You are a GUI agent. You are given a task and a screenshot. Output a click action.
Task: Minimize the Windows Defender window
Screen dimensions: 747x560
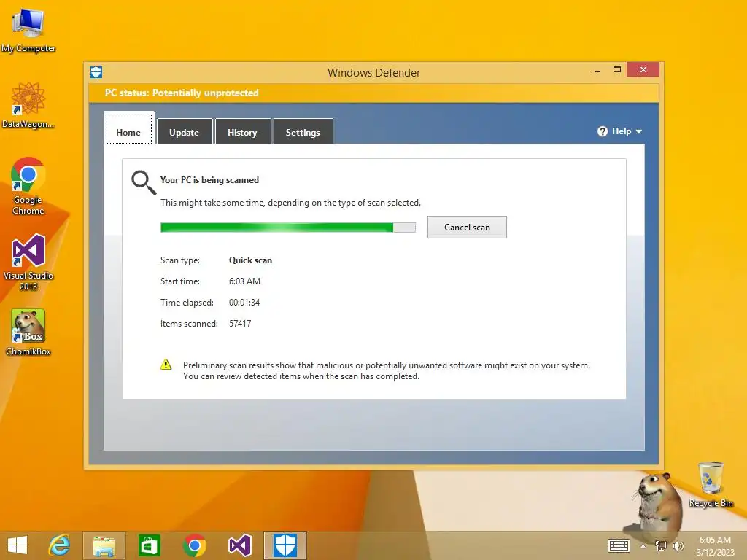[x=597, y=71]
